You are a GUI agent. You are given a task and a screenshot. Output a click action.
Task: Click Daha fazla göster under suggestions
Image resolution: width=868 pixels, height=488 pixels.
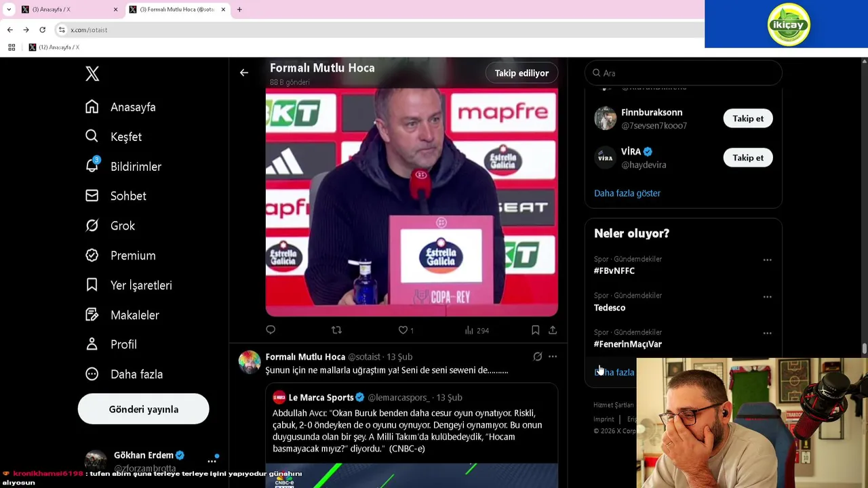(627, 193)
